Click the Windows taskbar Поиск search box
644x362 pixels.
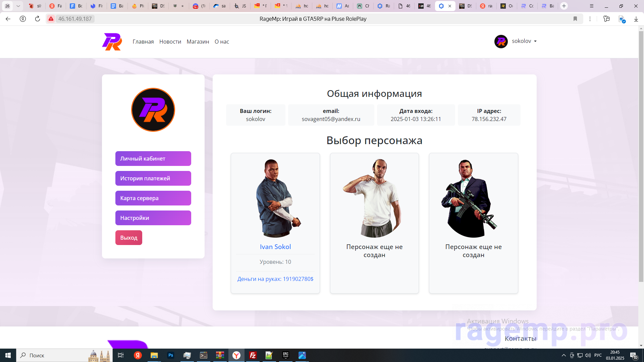pos(64,355)
